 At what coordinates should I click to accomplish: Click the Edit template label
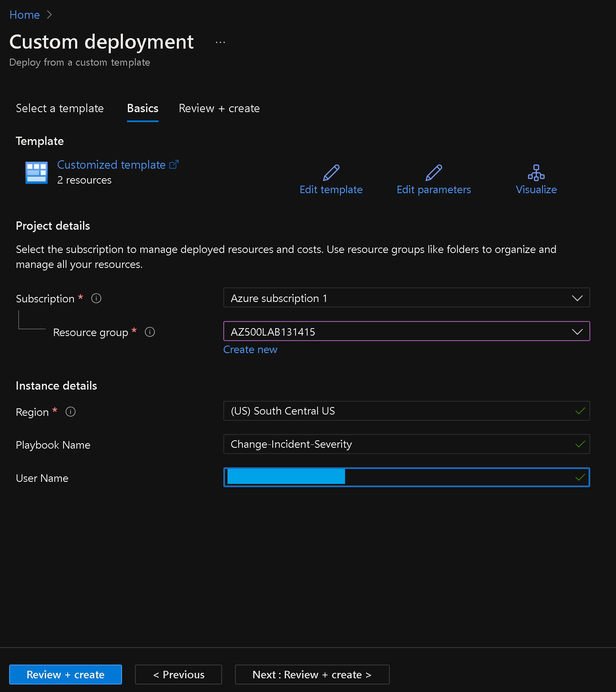click(x=331, y=190)
